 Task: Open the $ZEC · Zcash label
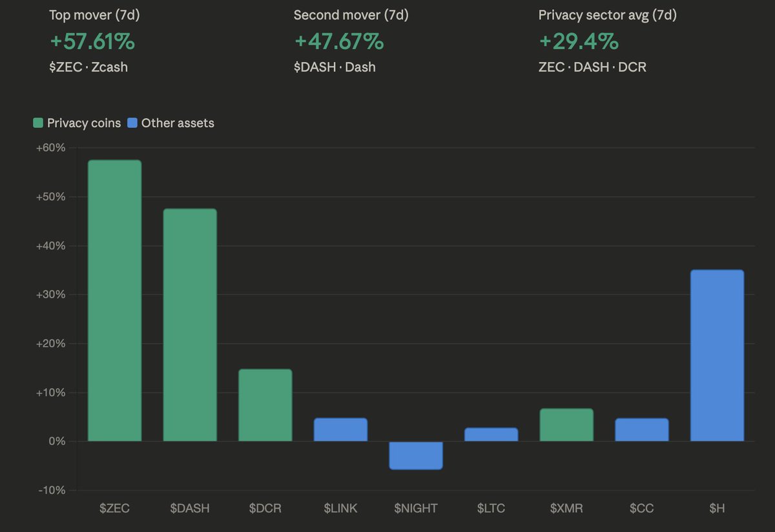coord(88,66)
